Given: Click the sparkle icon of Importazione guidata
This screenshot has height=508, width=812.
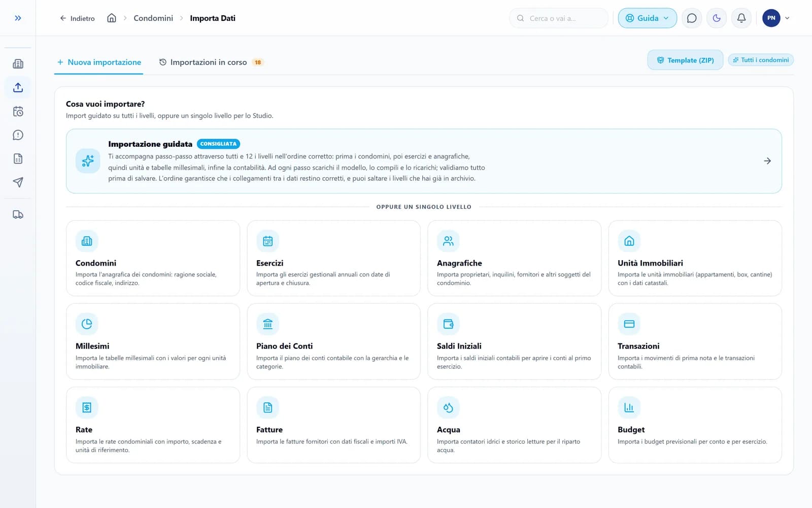Looking at the screenshot, I should click(88, 161).
